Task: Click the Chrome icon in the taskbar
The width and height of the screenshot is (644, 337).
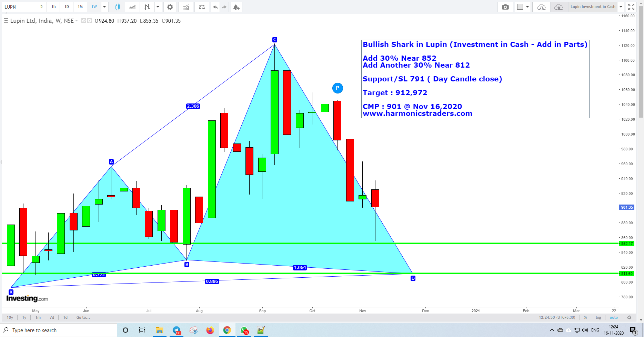Action: [227, 330]
